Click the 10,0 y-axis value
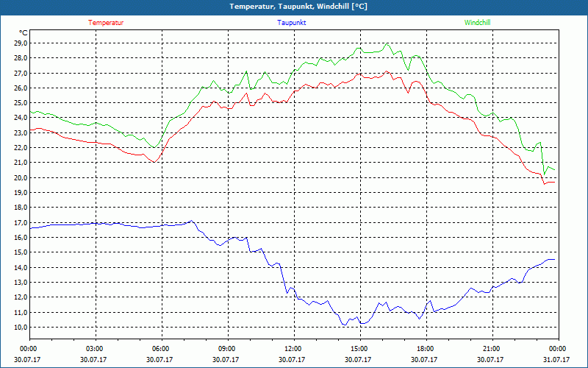This screenshot has height=368, width=588. tap(21, 327)
